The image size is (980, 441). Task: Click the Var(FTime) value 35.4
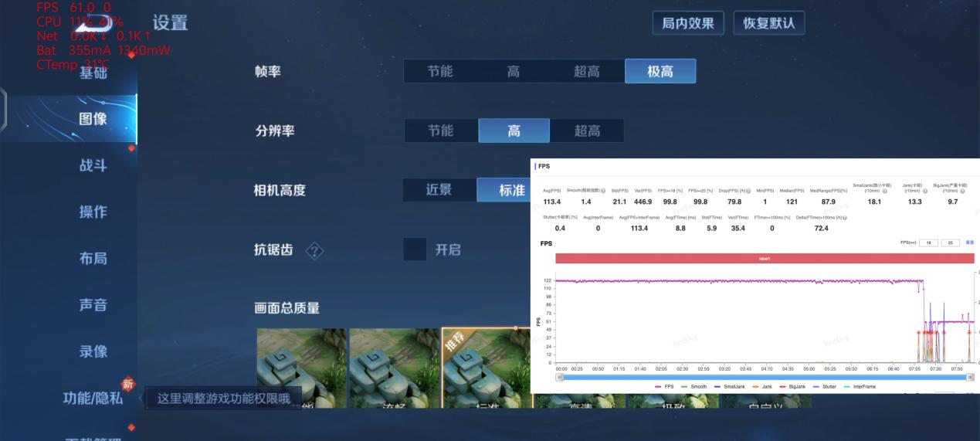tap(738, 228)
